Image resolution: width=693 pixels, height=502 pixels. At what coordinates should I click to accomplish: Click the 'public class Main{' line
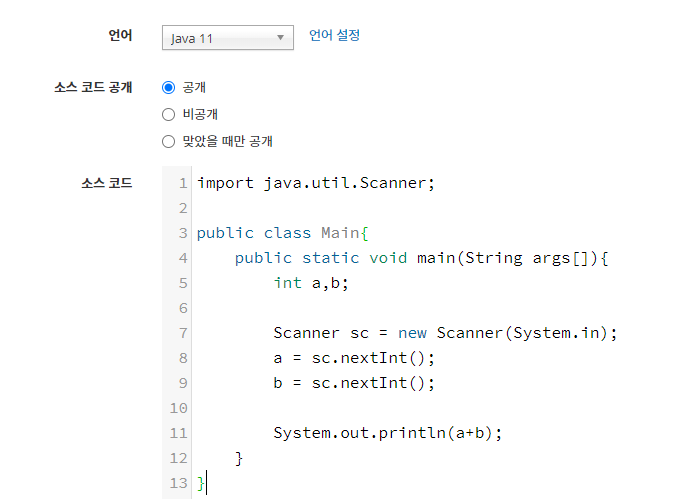click(282, 233)
